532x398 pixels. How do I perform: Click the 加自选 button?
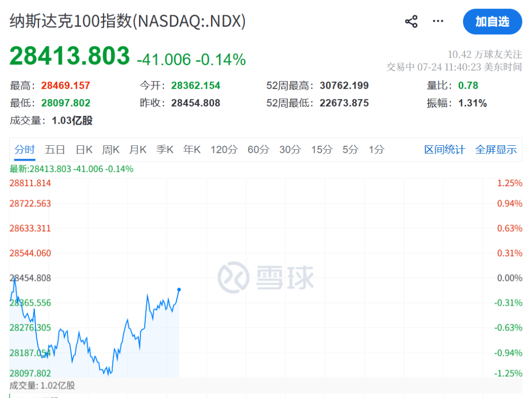(492, 22)
